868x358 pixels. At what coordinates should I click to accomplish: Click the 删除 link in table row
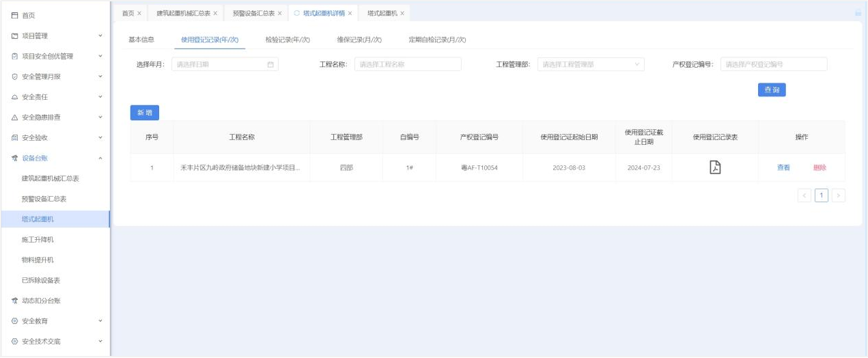pos(820,167)
